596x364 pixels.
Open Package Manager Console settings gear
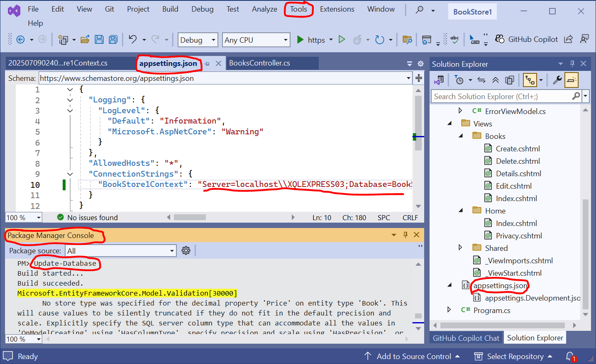tap(186, 250)
